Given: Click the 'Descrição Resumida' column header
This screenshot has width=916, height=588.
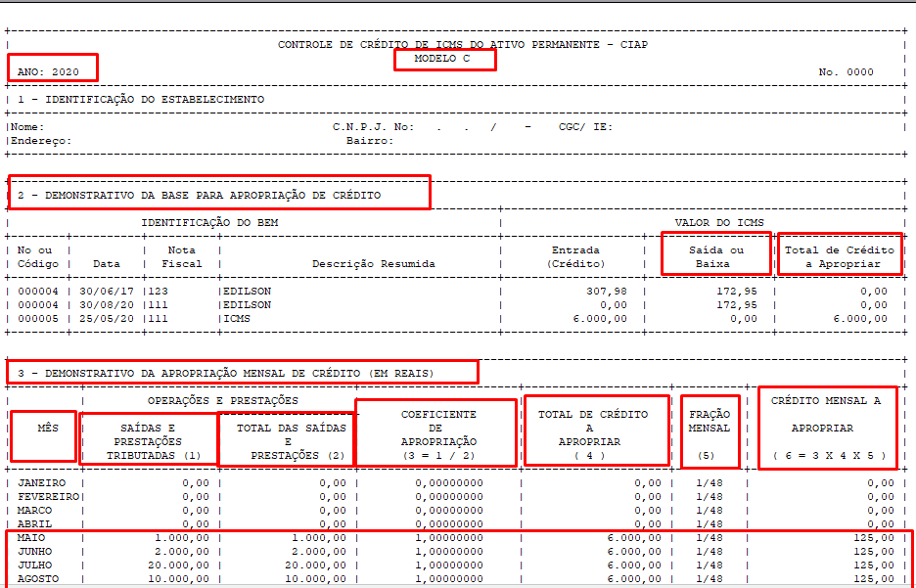Looking at the screenshot, I should 373,264.
